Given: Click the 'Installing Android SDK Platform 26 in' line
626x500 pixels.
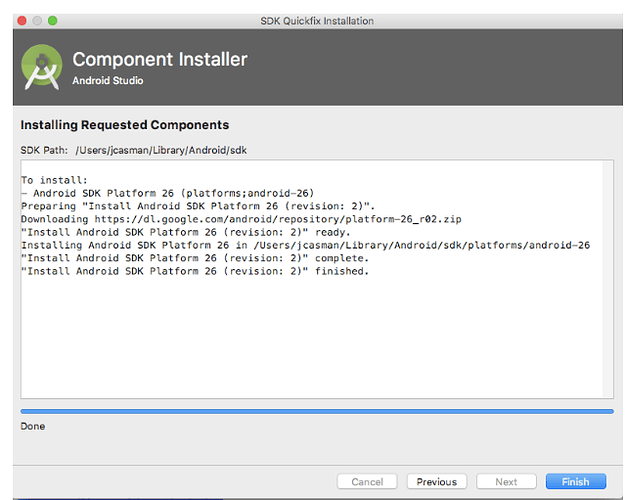Looking at the screenshot, I should tap(305, 245).
